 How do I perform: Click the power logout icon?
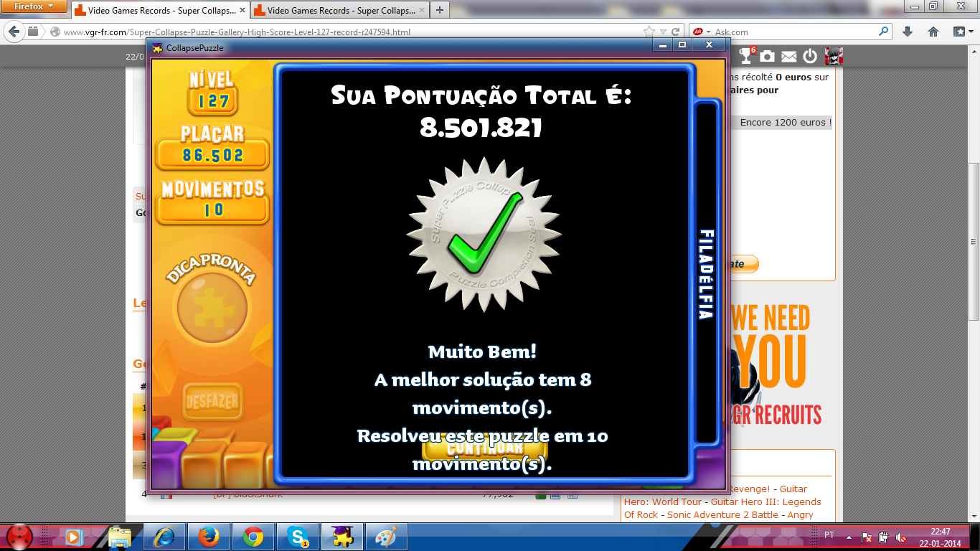[810, 57]
